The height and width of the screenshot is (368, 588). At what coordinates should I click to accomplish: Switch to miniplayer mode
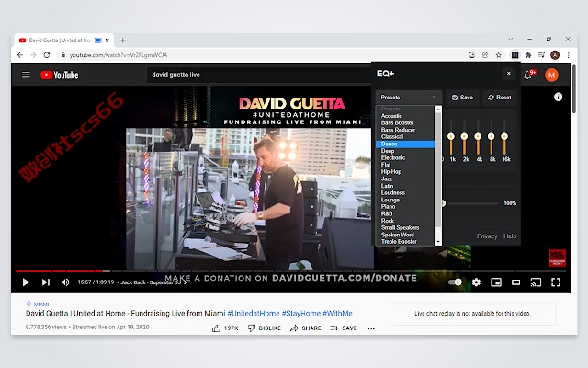click(496, 282)
